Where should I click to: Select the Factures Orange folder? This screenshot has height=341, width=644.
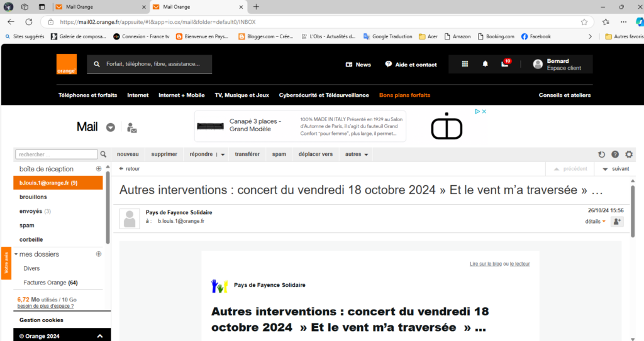point(50,283)
